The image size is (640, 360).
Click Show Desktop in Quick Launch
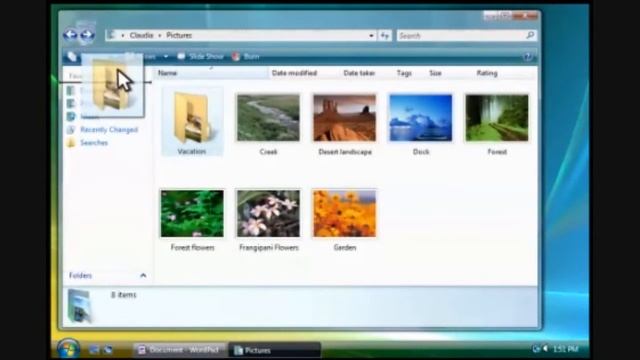[x=94, y=350]
